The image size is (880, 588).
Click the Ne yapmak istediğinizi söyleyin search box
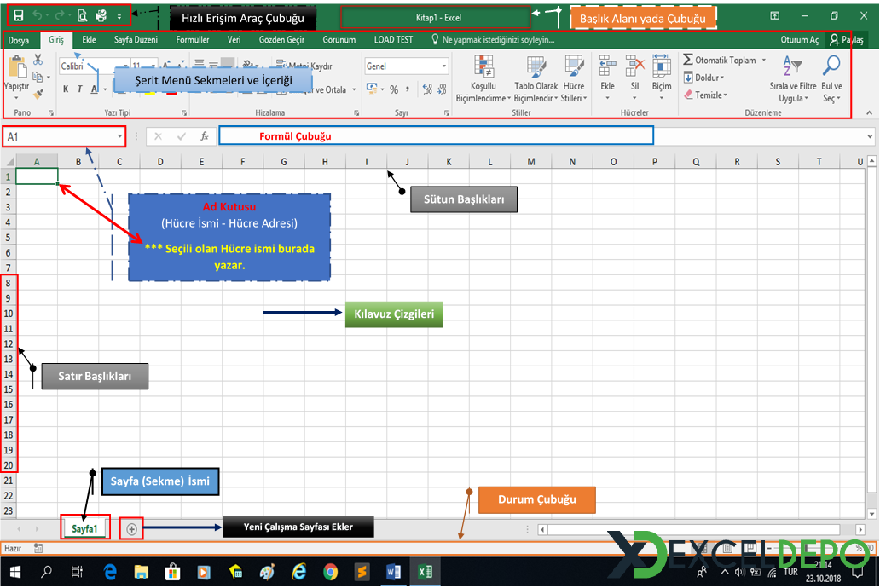click(493, 40)
